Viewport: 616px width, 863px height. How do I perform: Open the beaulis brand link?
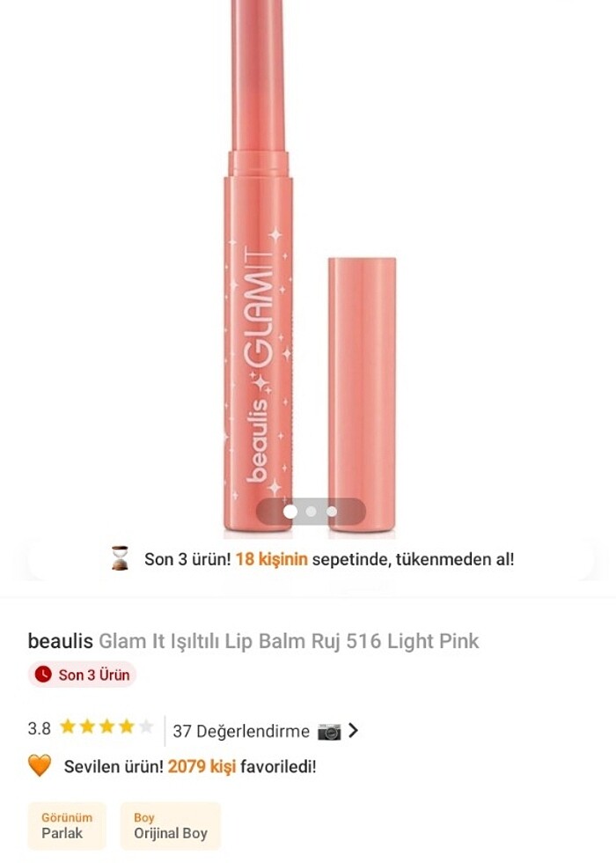[61, 641]
